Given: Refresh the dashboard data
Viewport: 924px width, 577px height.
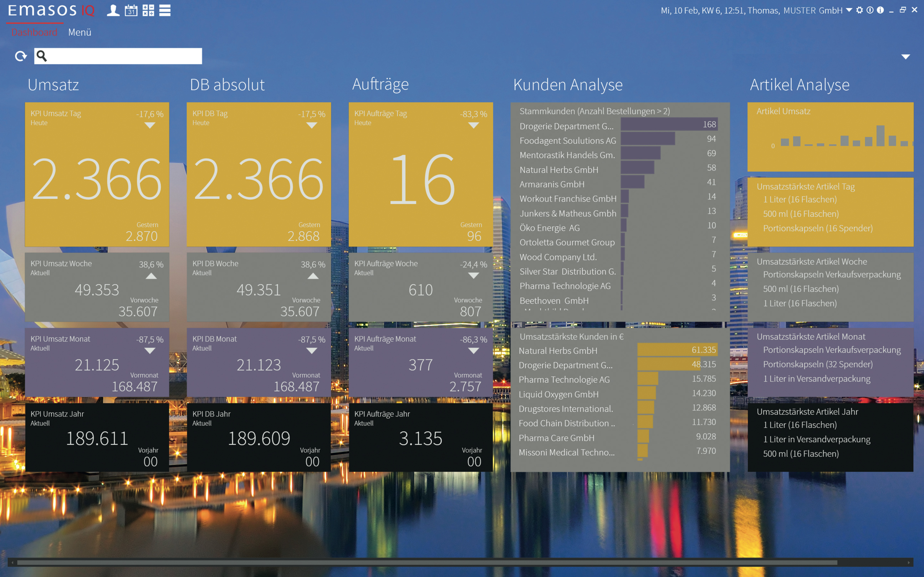Looking at the screenshot, I should 21,56.
